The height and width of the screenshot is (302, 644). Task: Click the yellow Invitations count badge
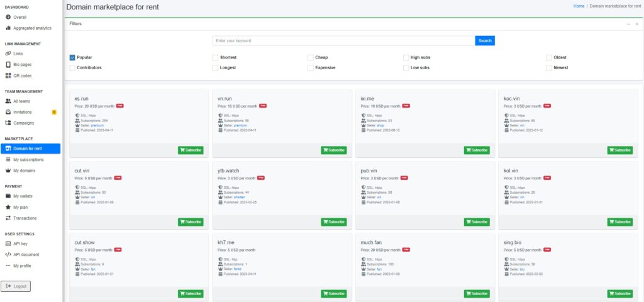pyautogui.click(x=54, y=112)
